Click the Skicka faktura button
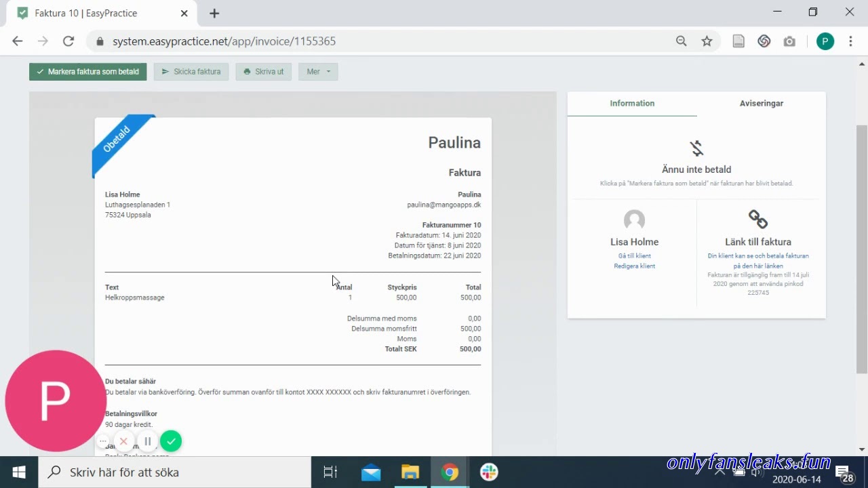This screenshot has height=488, width=868. (x=191, y=72)
